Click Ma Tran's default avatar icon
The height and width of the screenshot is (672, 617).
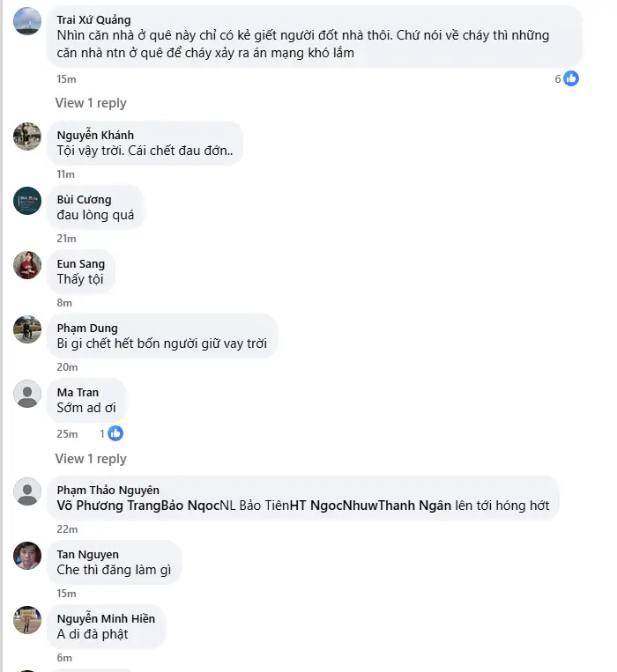27,394
